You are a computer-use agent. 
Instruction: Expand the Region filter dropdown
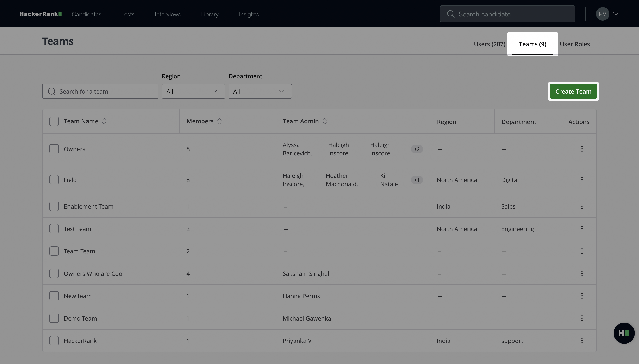193,91
